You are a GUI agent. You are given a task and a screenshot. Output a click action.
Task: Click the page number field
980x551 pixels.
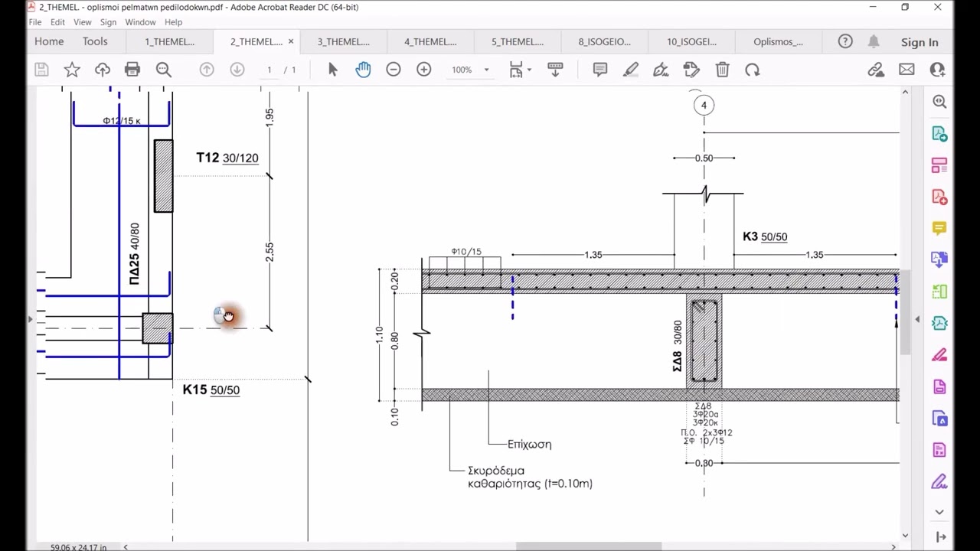pos(269,70)
